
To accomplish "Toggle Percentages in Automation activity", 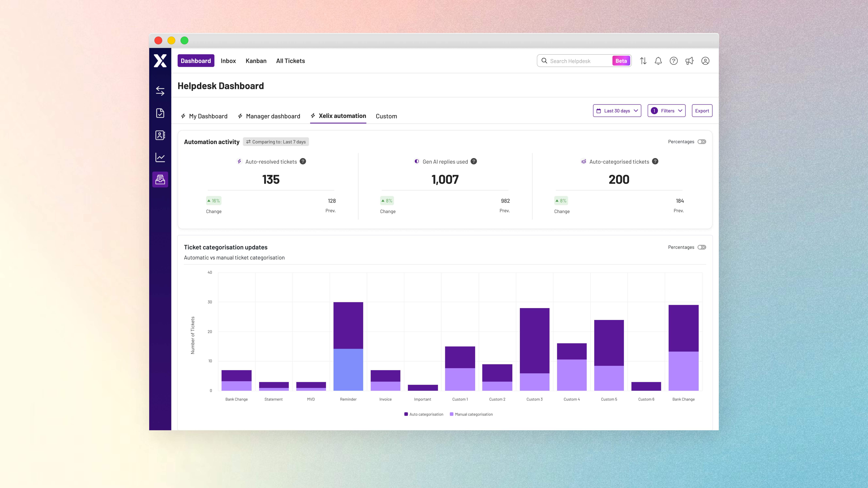I will pyautogui.click(x=702, y=142).
